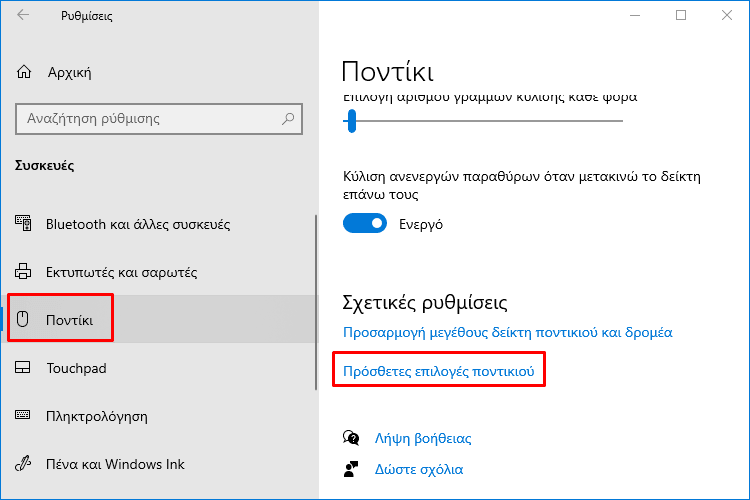Select the Bluetooth devices icon
Image resolution: width=750 pixels, height=500 pixels.
23,223
